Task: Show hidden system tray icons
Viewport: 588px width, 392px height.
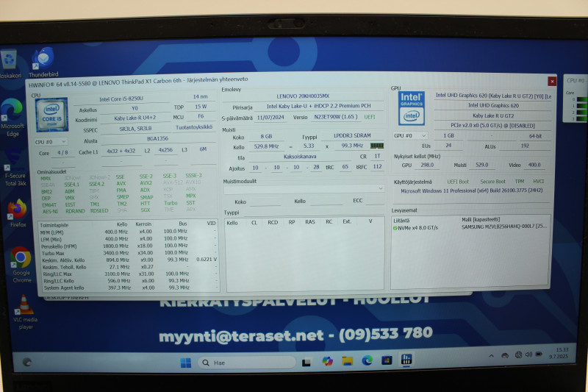Action: click(x=491, y=356)
